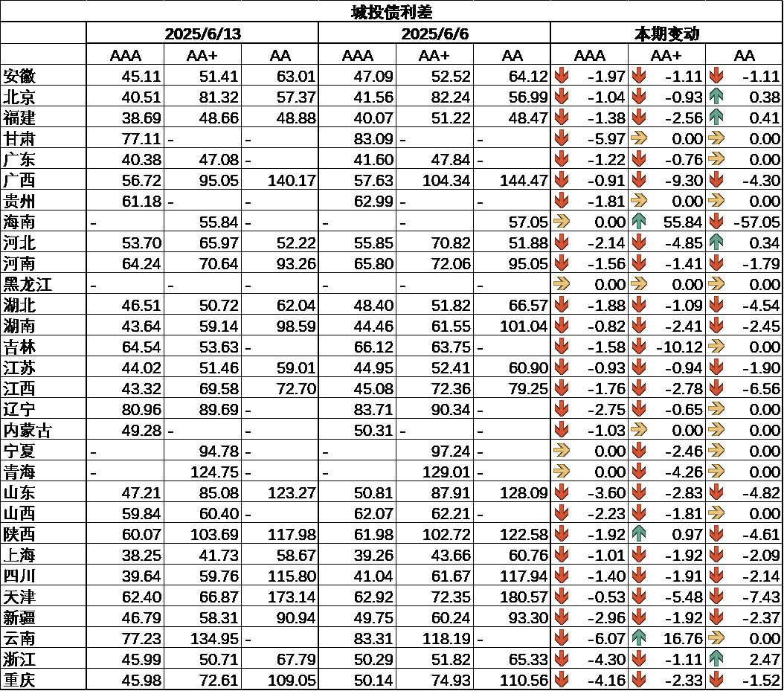
Task: Select cell with value 90.94 for 新疆
Action: point(280,617)
